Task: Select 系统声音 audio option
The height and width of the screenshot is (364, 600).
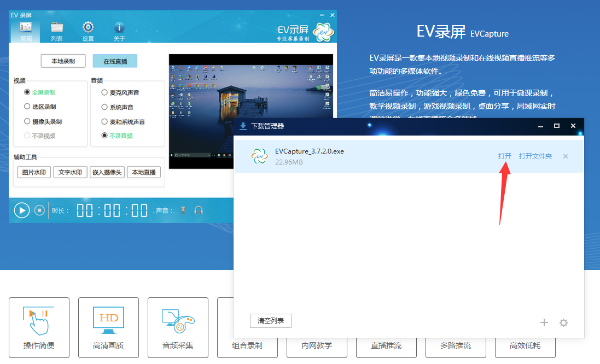Action: (x=117, y=107)
